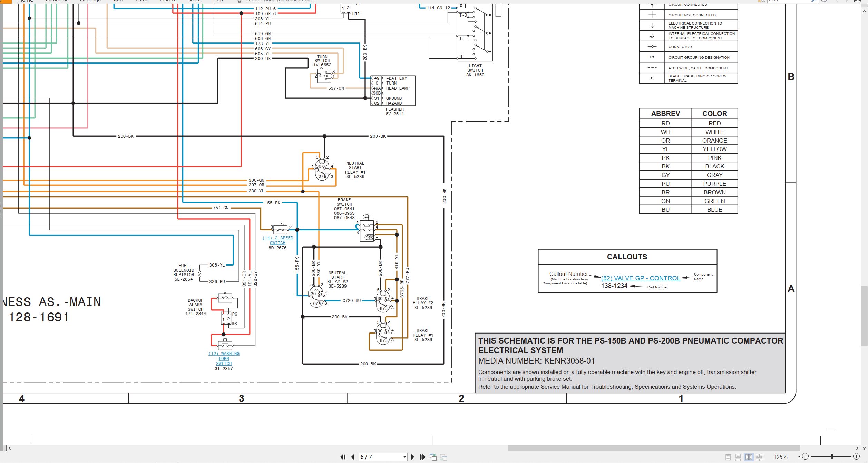
Task: Click the BU abbreviation cell
Action: (665, 210)
